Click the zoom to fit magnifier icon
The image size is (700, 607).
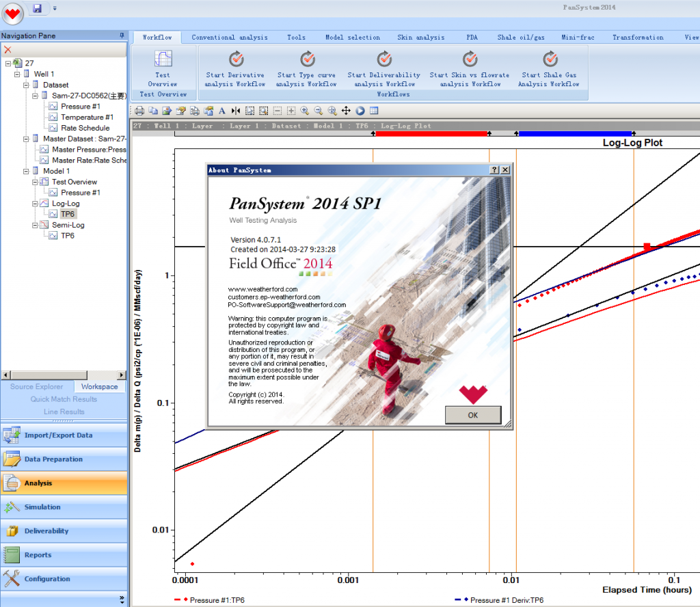(x=333, y=111)
